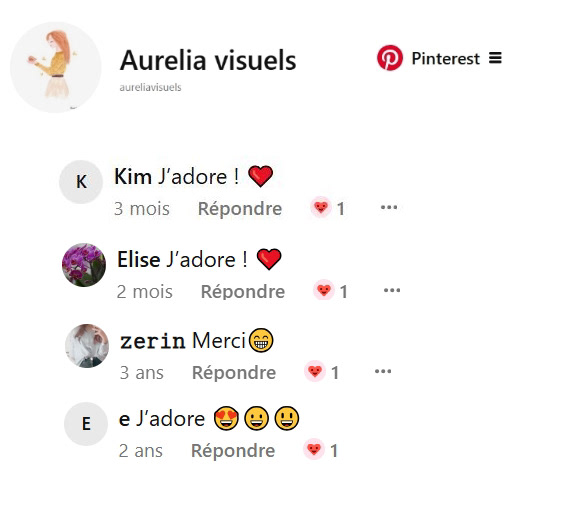Click Répondre under zerin's Merci comment
The image size is (563, 505).
(234, 372)
